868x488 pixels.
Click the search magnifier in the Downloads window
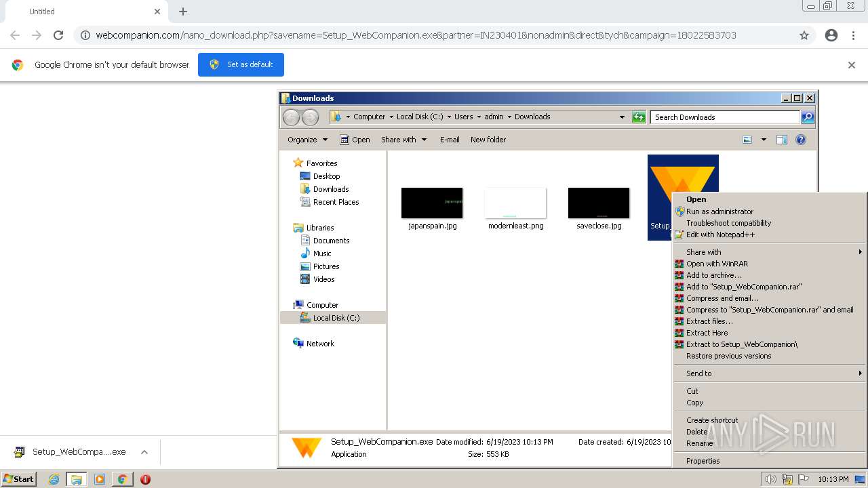coord(808,117)
